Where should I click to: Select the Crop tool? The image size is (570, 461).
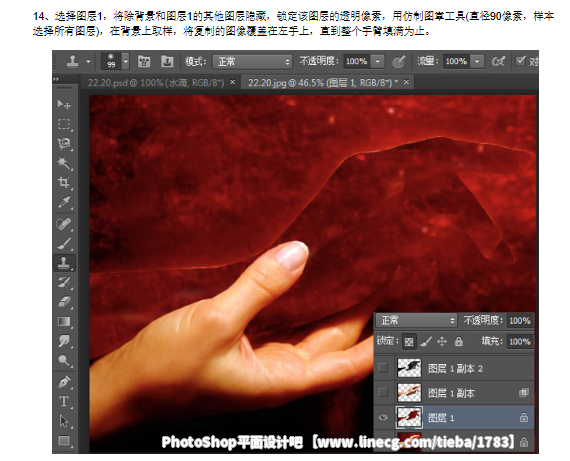64,183
